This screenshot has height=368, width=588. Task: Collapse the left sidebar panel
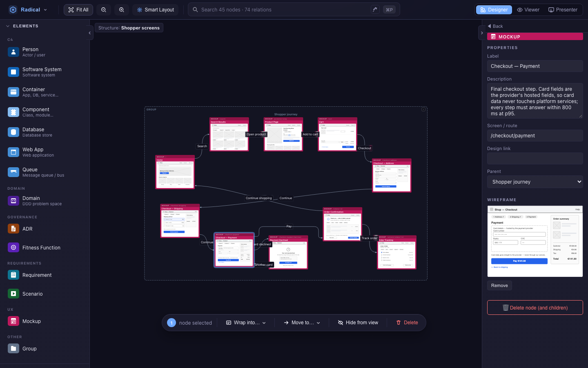90,33
